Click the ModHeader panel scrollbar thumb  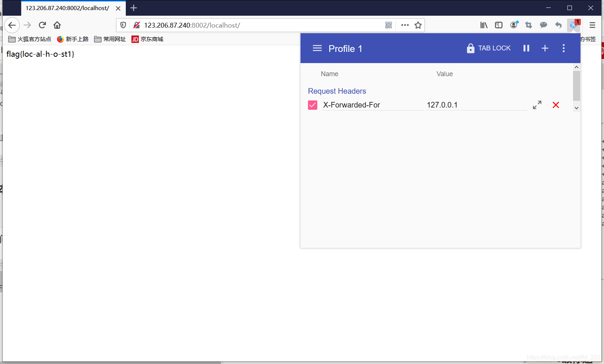pyautogui.click(x=576, y=85)
